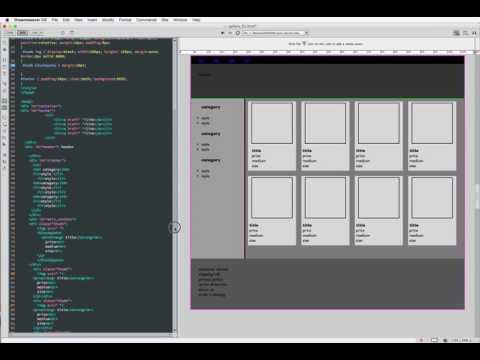Click the tablet size icon in status bar
Image resolution: width=480 pixels, height=360 pixels.
coord(434,340)
